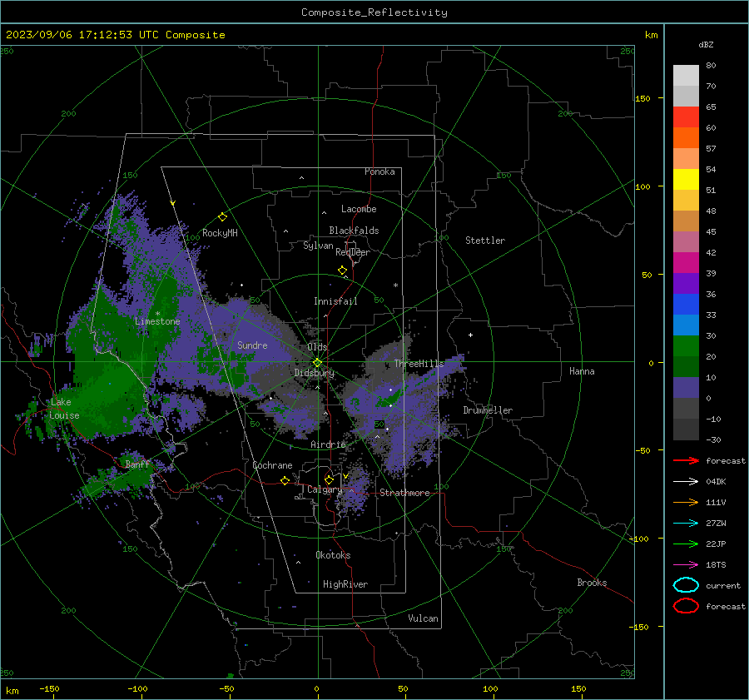Click the Brooks city label

pos(592,583)
